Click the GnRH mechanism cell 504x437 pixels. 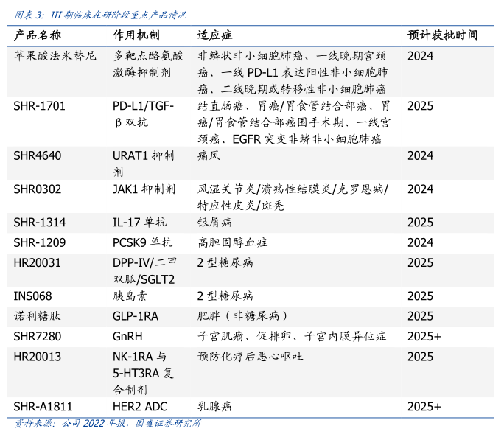127,336
